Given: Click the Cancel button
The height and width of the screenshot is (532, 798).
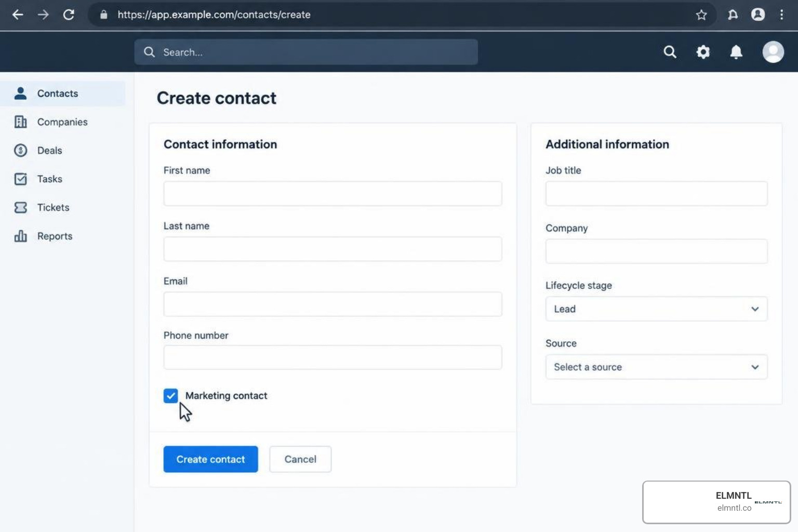Looking at the screenshot, I should pyautogui.click(x=300, y=459).
